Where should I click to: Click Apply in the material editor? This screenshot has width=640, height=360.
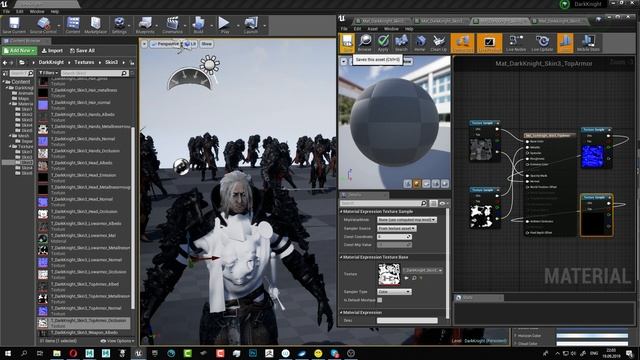tap(383, 43)
